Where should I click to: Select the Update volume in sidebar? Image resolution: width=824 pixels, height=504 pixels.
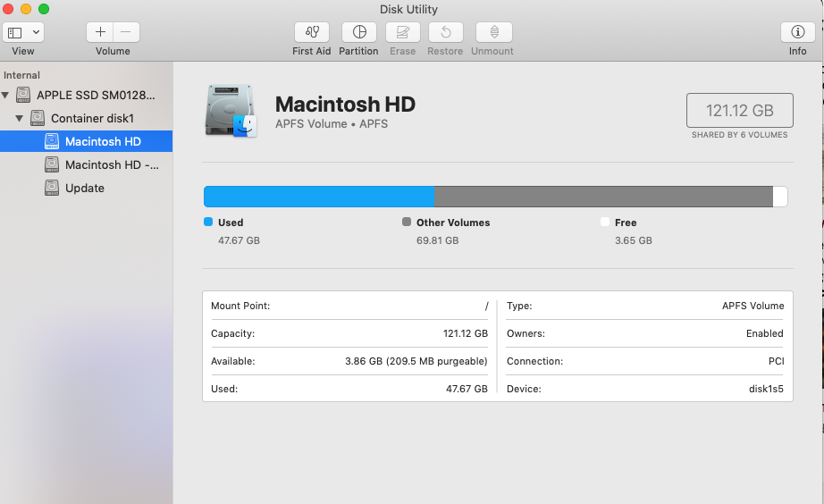86,189
